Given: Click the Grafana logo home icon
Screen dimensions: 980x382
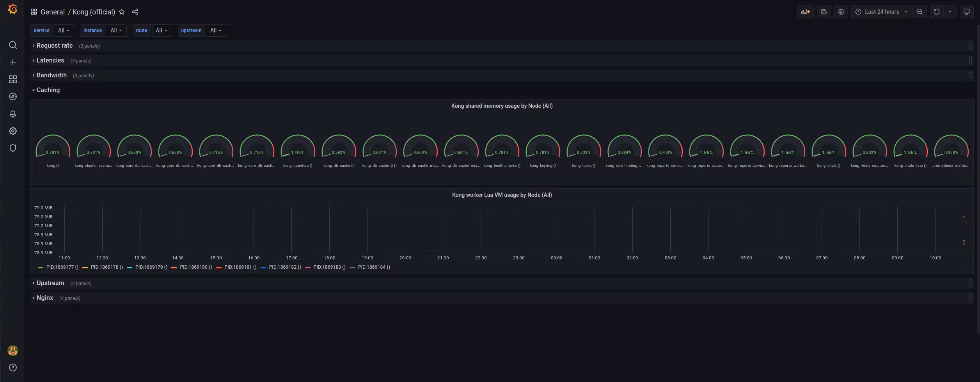Looking at the screenshot, I should 12,9.
